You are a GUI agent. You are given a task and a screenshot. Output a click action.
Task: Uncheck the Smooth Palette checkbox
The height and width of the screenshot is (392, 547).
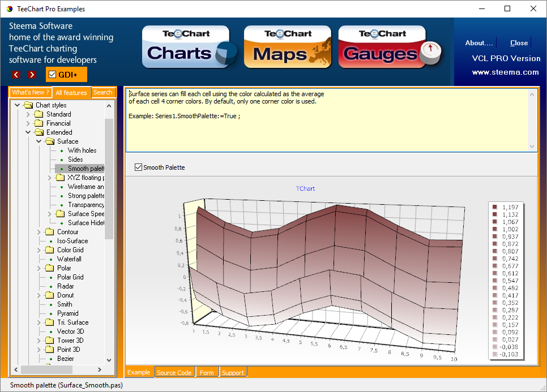pyautogui.click(x=138, y=167)
